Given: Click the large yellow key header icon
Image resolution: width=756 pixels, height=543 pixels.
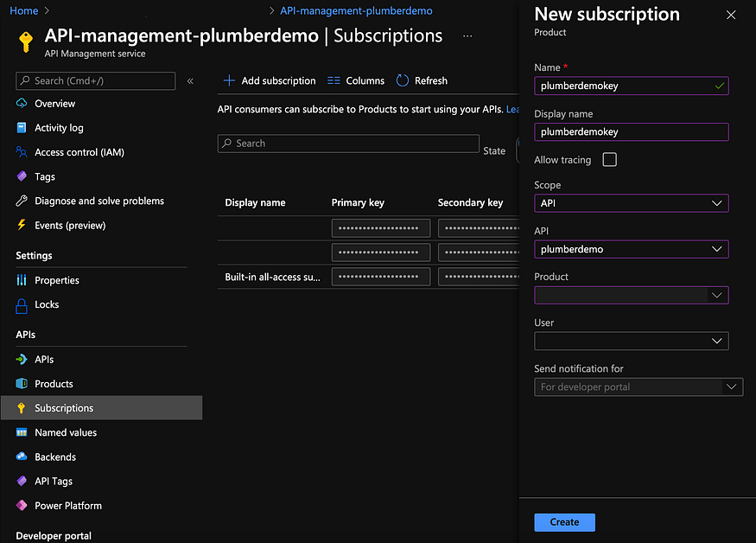Looking at the screenshot, I should coord(26,42).
